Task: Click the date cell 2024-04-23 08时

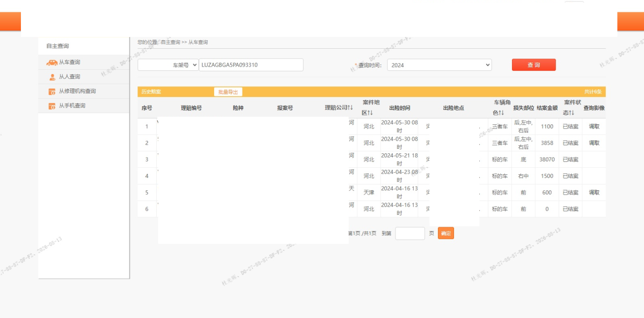Action: 399,176
